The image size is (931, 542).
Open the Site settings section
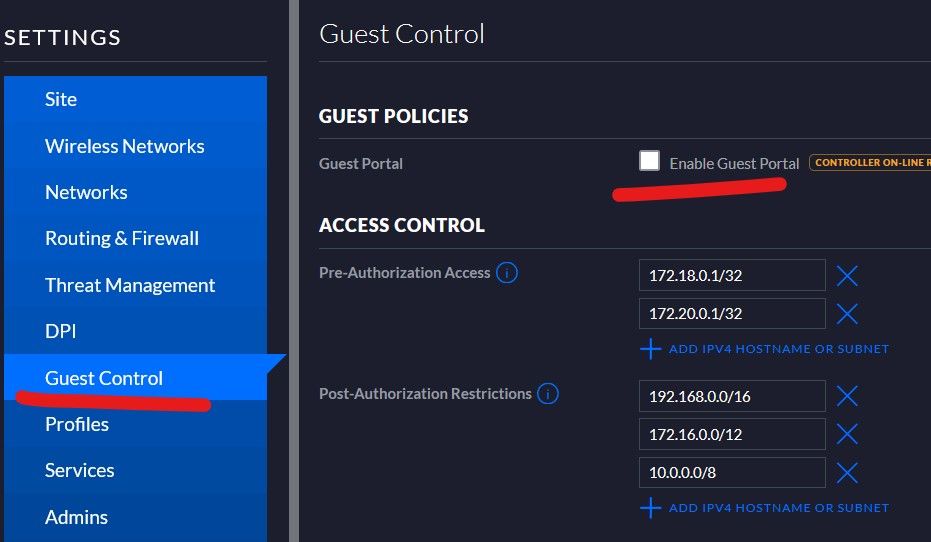coord(61,99)
